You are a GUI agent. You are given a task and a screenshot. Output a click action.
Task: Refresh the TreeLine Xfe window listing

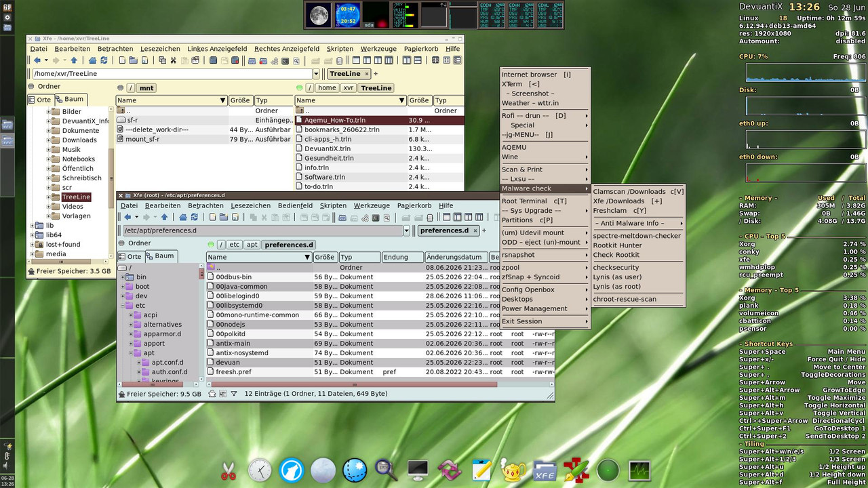point(103,60)
